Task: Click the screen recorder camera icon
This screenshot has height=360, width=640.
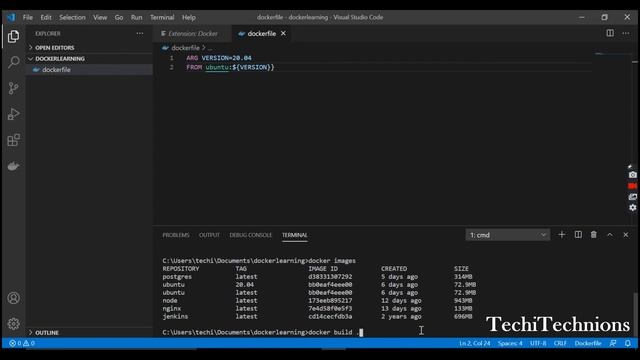Action: coord(633,175)
